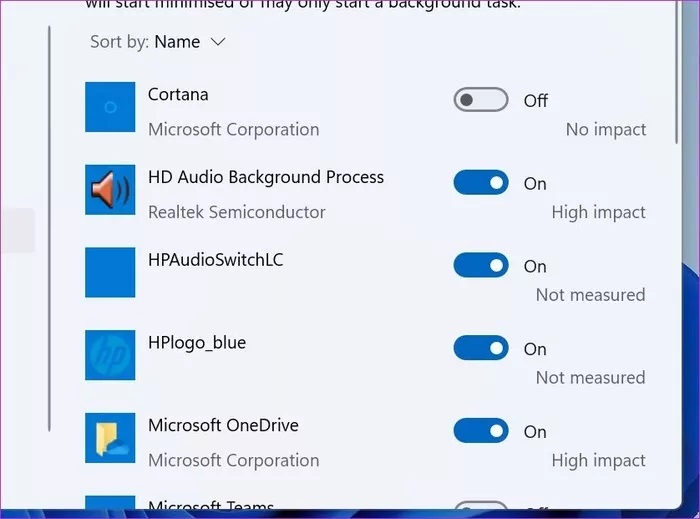Click the HD Audio speaker icon
The width and height of the screenshot is (700, 519).
pos(110,190)
